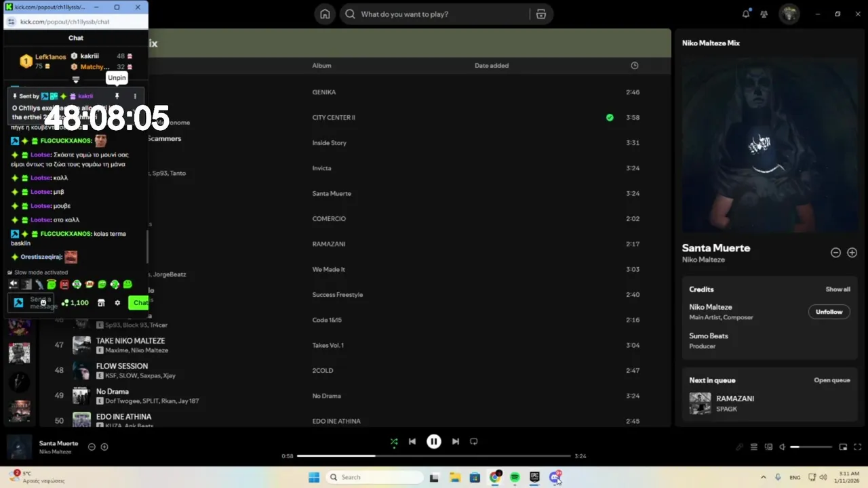Seek in the song progress bar
Viewport: 868px width, 488px height.
[434, 456]
